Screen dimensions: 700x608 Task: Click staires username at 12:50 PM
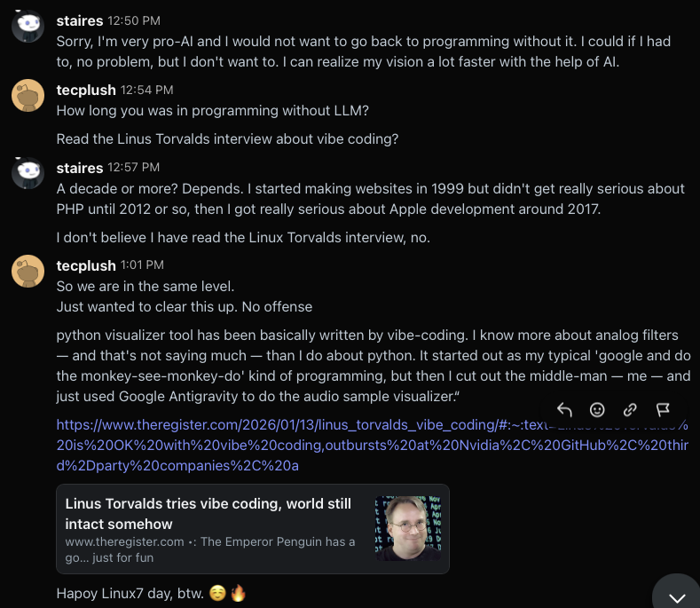click(x=80, y=19)
